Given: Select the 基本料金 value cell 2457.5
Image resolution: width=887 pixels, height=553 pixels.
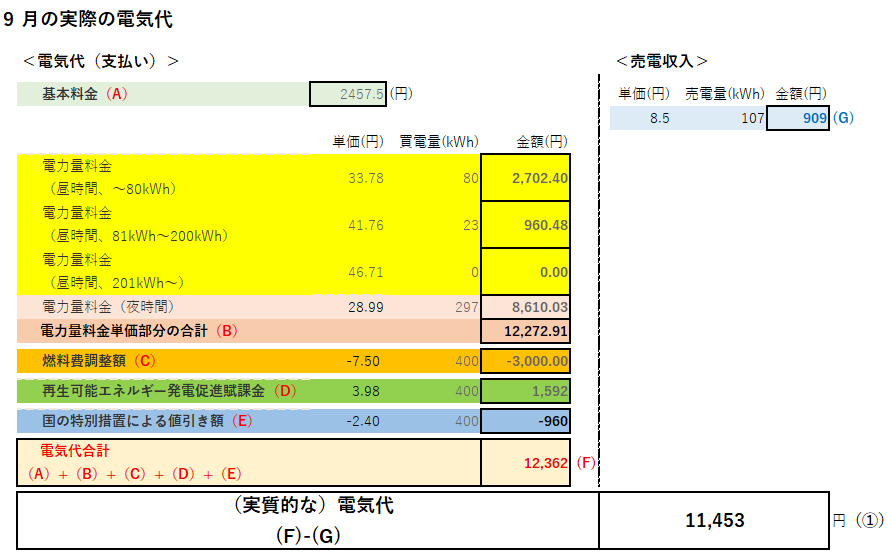Looking at the screenshot, I should (348, 94).
